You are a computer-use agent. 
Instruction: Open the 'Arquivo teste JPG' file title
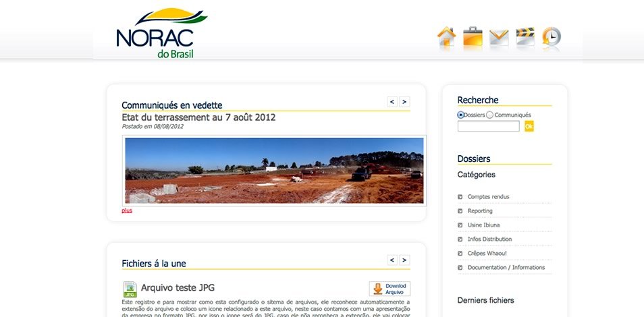pyautogui.click(x=178, y=287)
